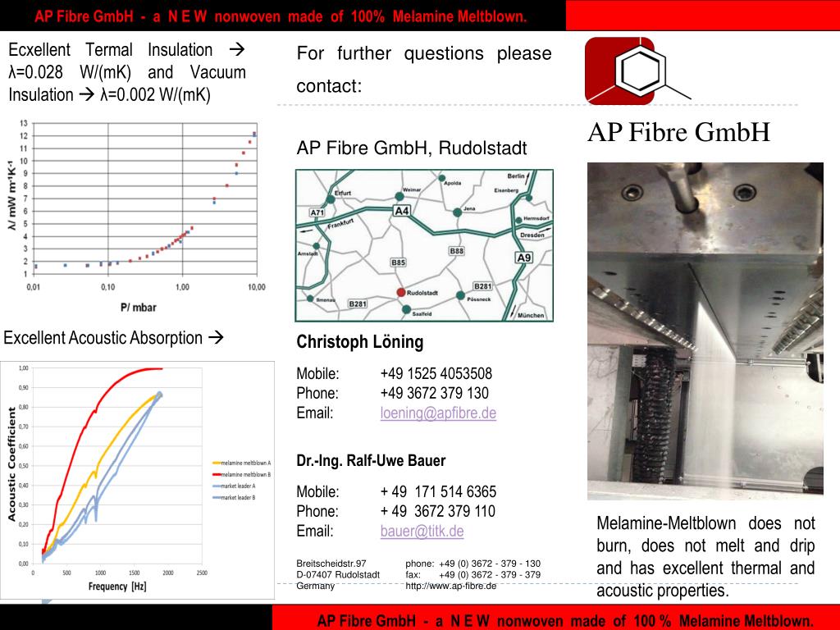Click the B281 label near Ilmenau
Screen dimensions: 840x630
pos(358,304)
